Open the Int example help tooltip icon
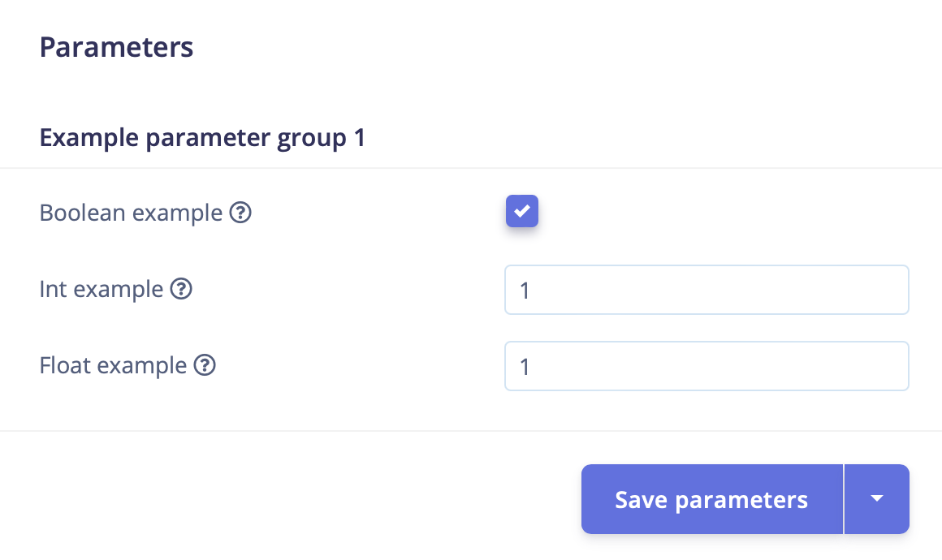 point(181,289)
